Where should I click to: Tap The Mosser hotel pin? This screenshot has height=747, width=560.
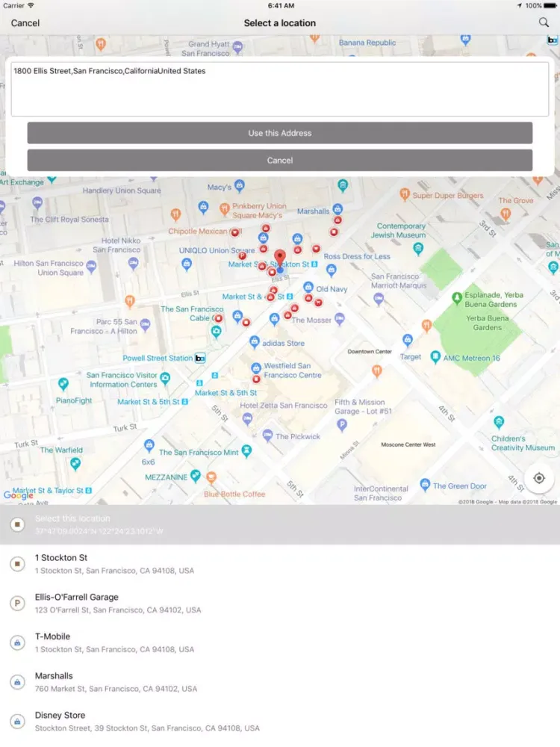click(x=340, y=319)
